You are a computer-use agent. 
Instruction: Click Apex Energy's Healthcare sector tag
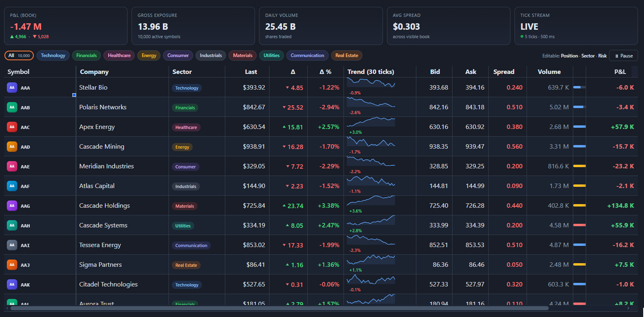[186, 127]
